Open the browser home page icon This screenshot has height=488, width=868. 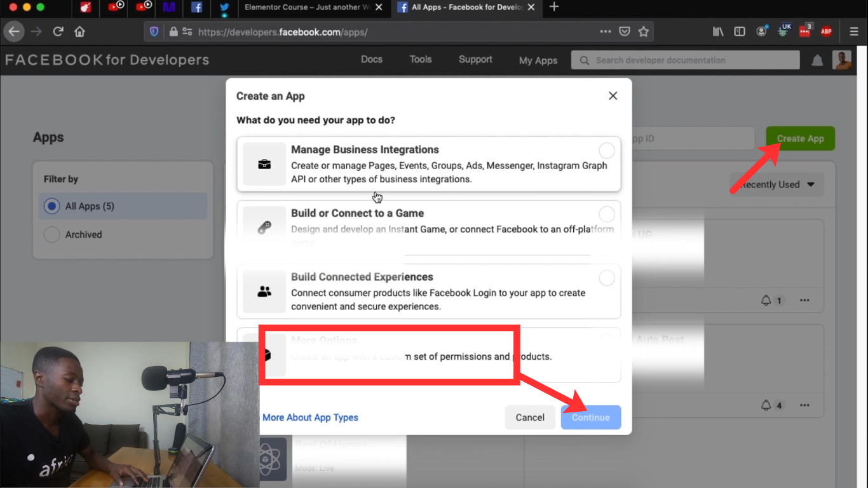[x=79, y=31]
